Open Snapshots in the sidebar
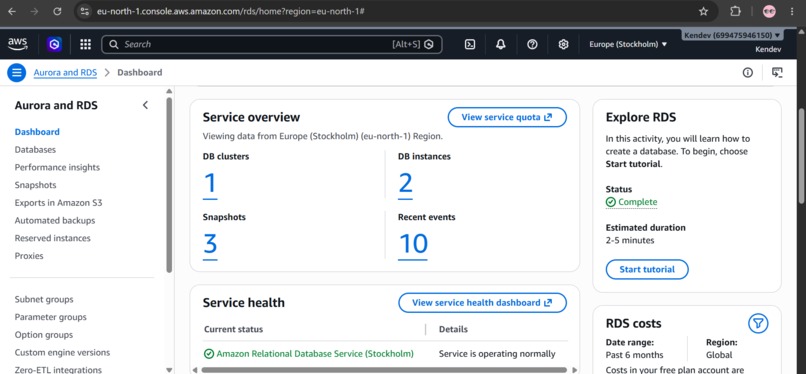 35,185
